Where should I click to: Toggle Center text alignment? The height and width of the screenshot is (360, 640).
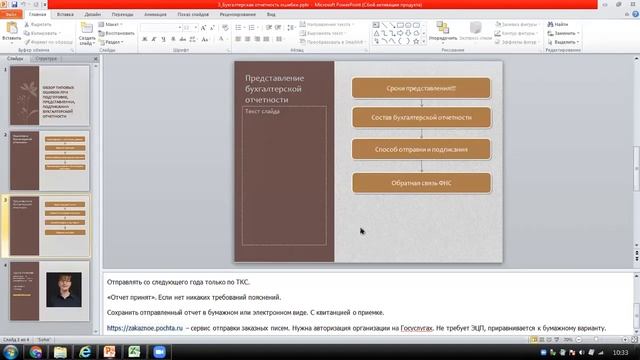coord(247,39)
